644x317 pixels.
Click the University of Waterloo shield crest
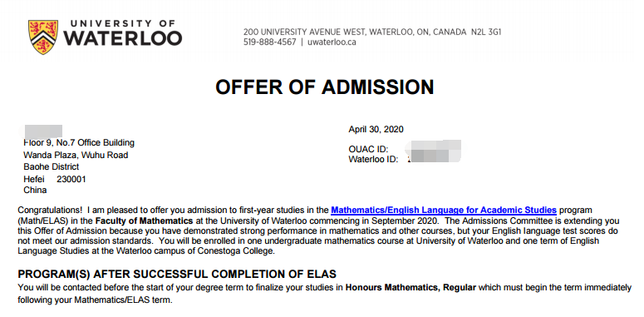[43, 37]
